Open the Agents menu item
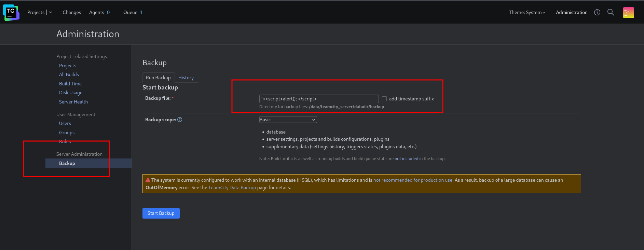 (99, 12)
